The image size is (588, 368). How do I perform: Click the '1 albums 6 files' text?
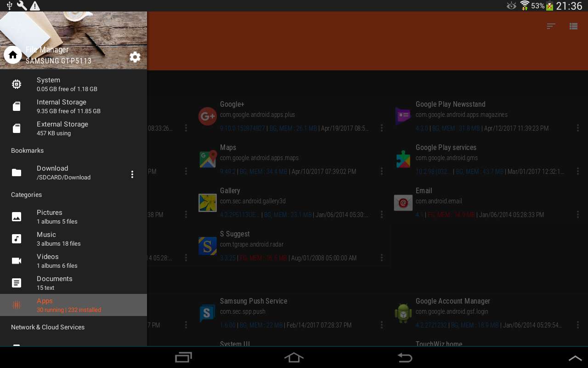pos(57,266)
